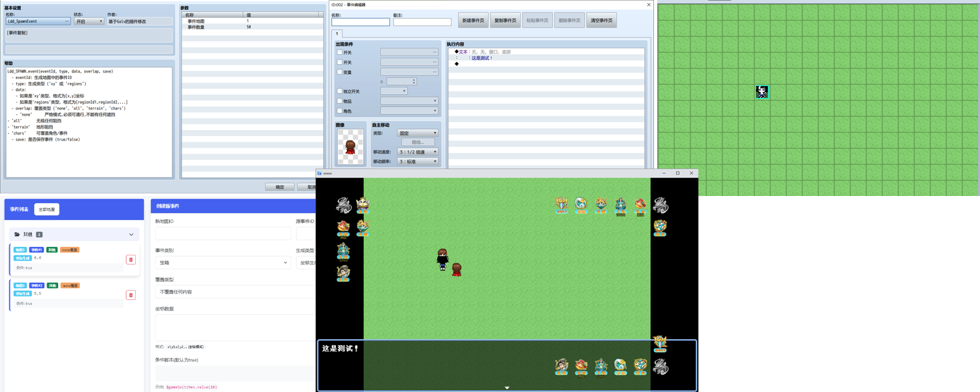
Task: Toggle the second 开关 condition checkbox
Action: point(340,62)
